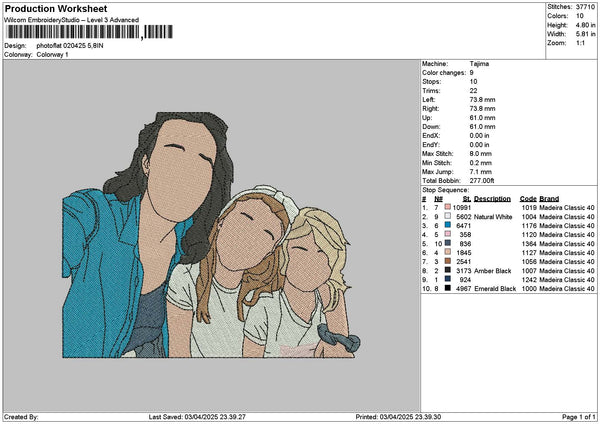
Task: Click the Natural White description text
Action: pyautogui.click(x=493, y=217)
